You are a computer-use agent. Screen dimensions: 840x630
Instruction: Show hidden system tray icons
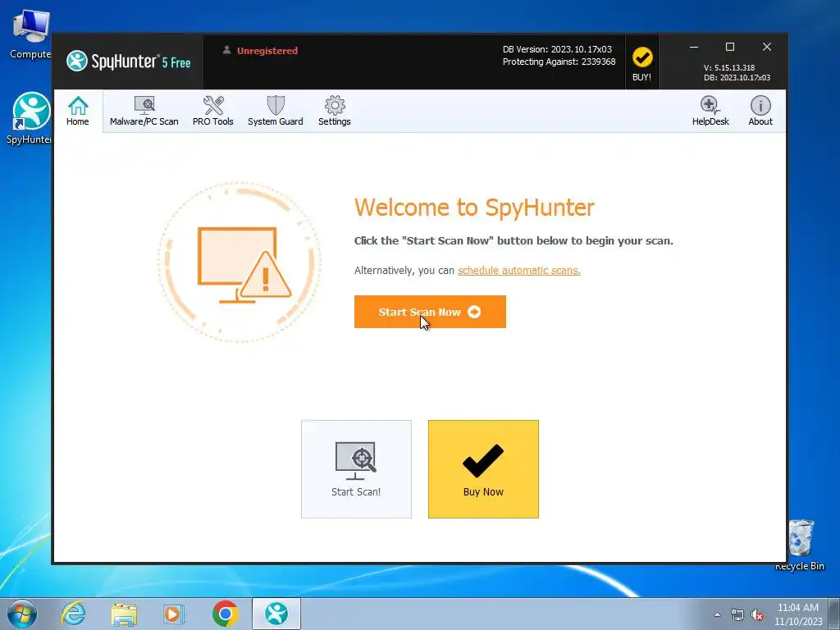[717, 614]
